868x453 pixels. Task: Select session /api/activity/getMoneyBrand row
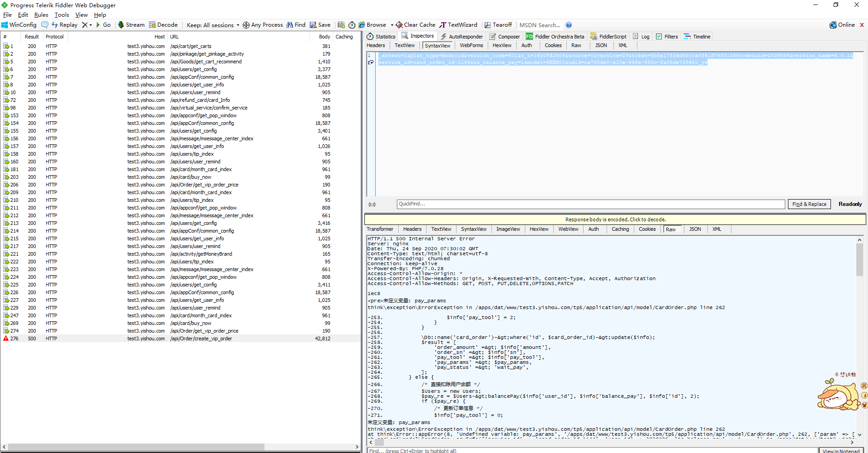point(180,254)
